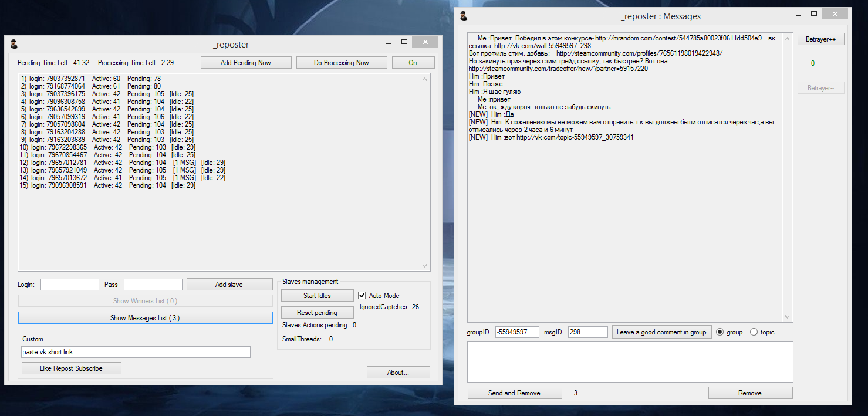The image size is (868, 416).
Task: Open the About... dialog
Action: 398,373
